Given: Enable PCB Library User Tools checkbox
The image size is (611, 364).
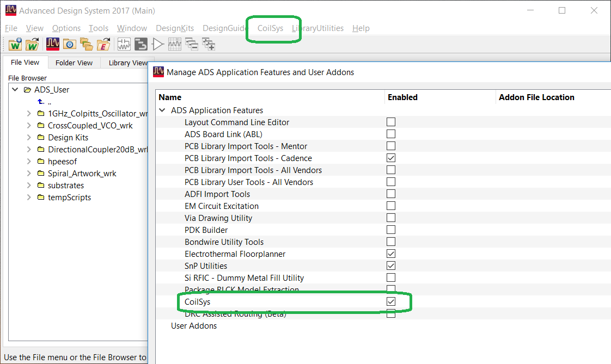Looking at the screenshot, I should [391, 182].
